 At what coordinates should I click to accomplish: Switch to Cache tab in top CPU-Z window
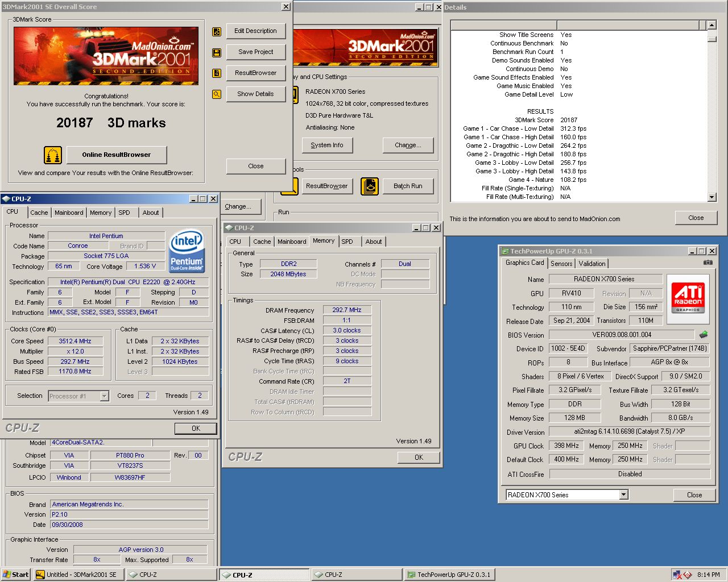click(x=39, y=213)
